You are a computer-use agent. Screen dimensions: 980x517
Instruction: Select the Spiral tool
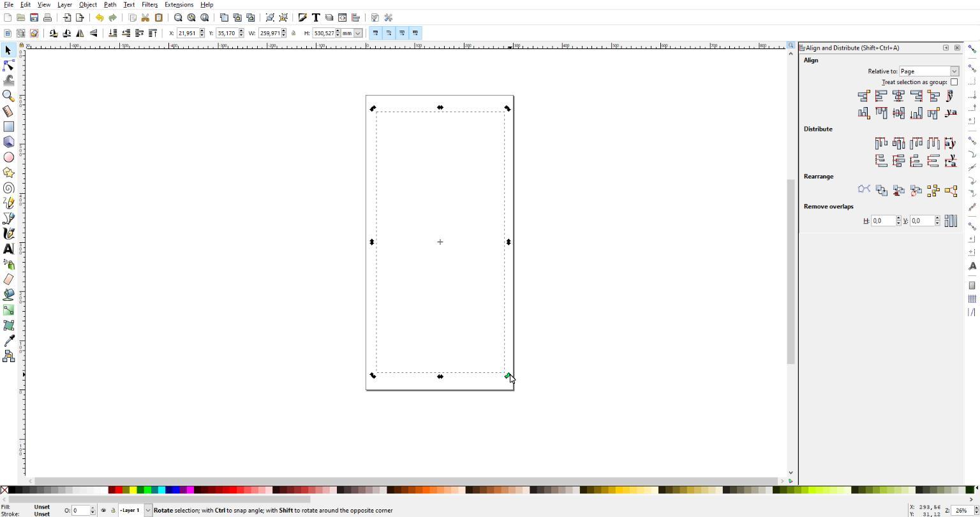(x=8, y=187)
